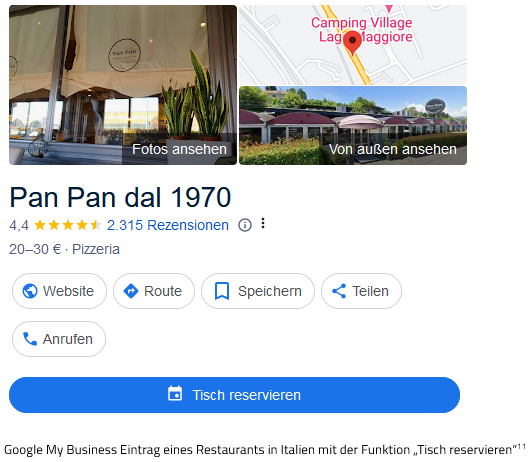The width and height of the screenshot is (529, 462).
Task: Click the map preview with Camping Village label
Action: tap(353, 45)
